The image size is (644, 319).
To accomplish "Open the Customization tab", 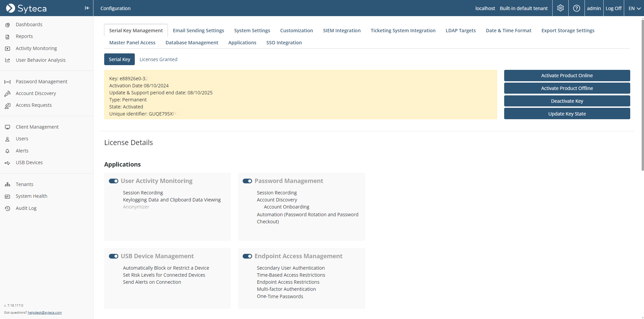I will coord(296,31).
